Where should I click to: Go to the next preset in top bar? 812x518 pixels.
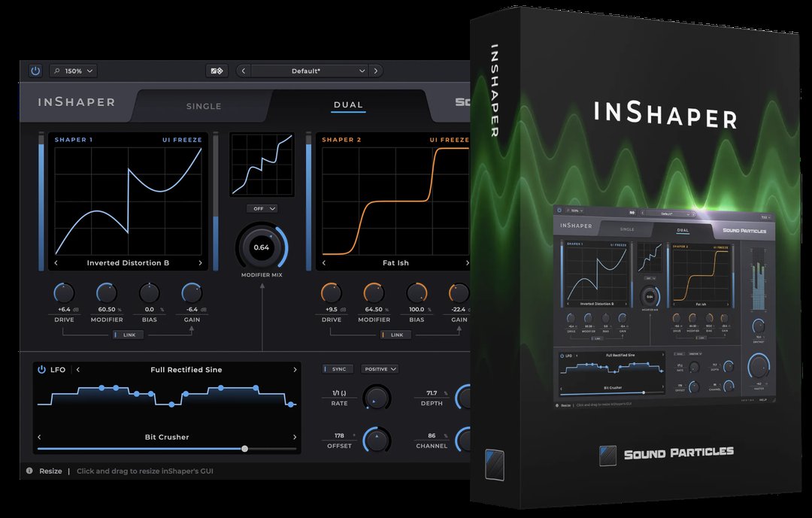point(375,71)
